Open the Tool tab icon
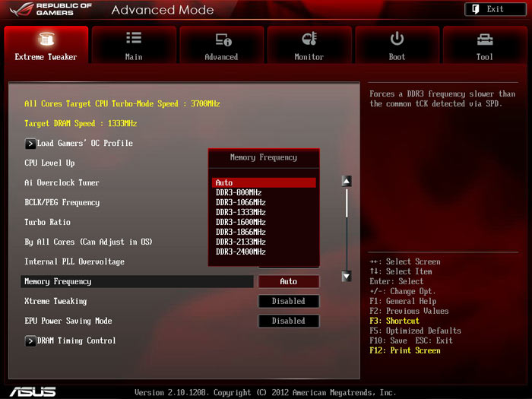The height and width of the screenshot is (399, 532). pos(484,40)
